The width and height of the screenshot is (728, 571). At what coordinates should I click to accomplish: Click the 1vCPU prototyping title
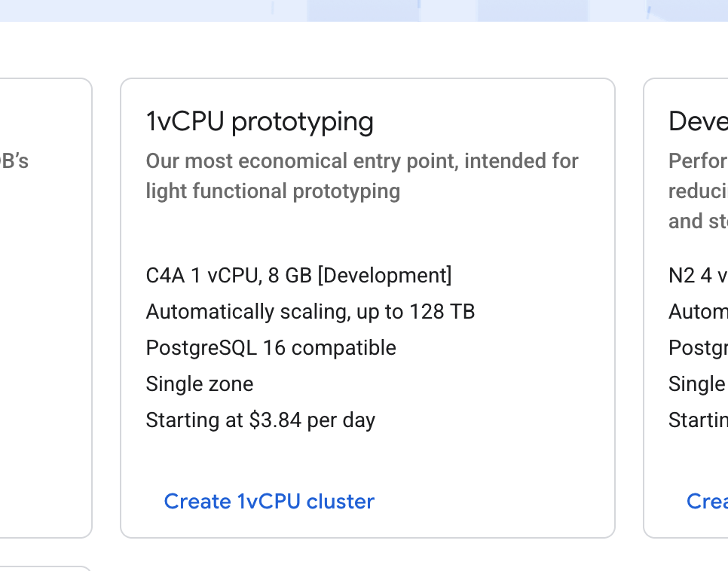click(260, 121)
